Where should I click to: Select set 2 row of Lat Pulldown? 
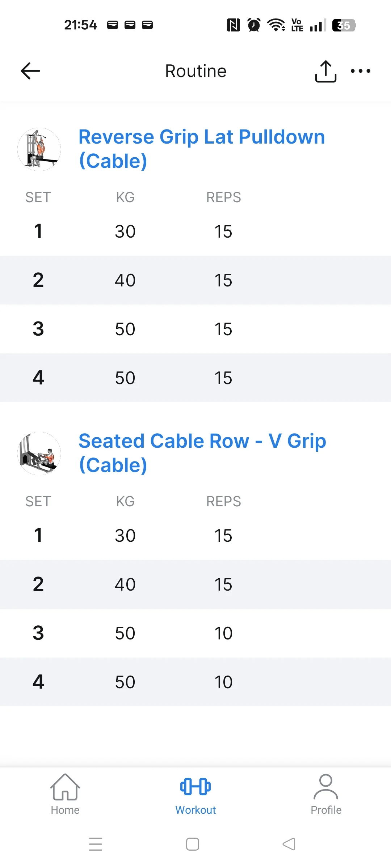(x=195, y=280)
